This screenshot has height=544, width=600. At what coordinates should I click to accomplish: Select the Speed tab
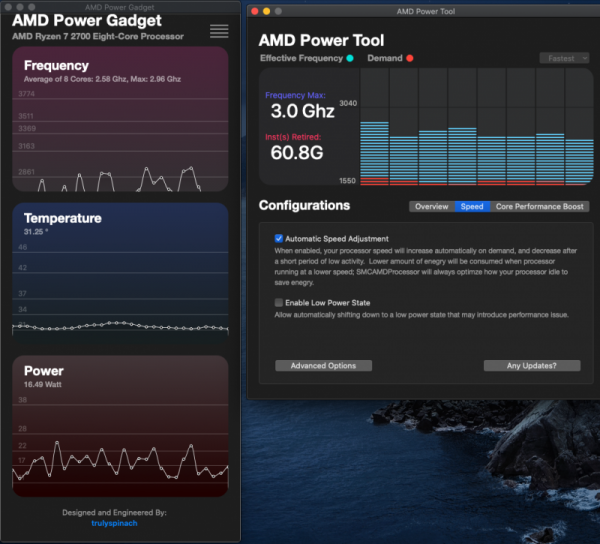(x=472, y=207)
